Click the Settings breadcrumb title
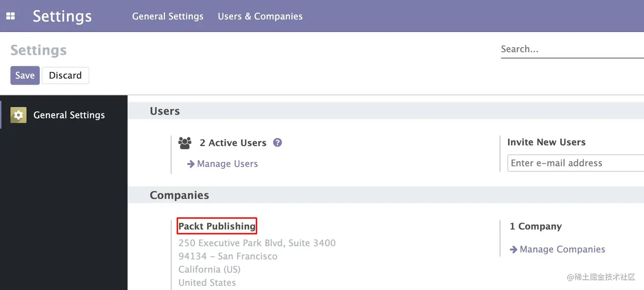Screen dimensions: 644x290 38,50
